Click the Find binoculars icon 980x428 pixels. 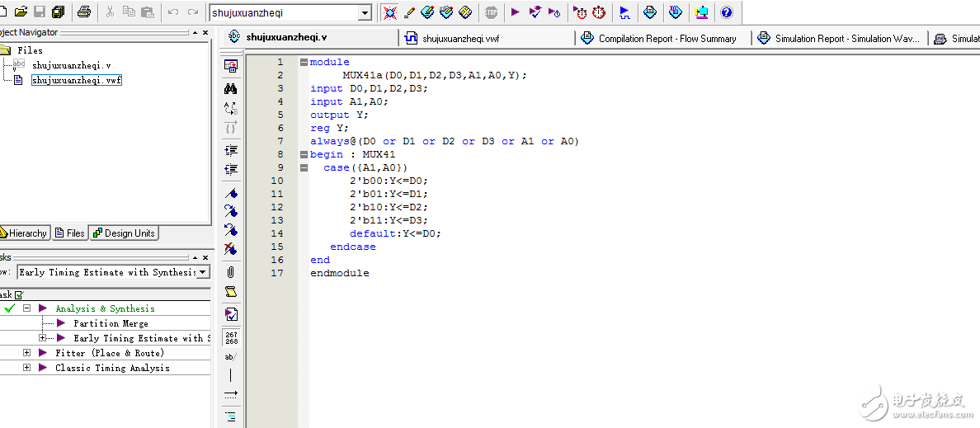231,89
